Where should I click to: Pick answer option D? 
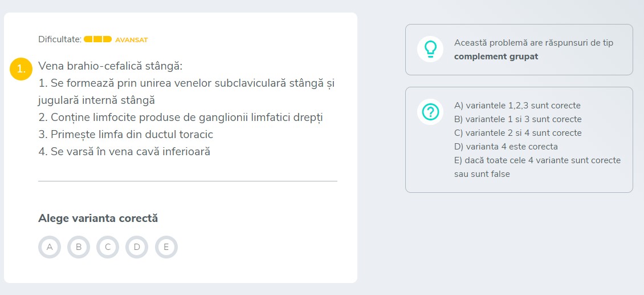click(x=137, y=247)
